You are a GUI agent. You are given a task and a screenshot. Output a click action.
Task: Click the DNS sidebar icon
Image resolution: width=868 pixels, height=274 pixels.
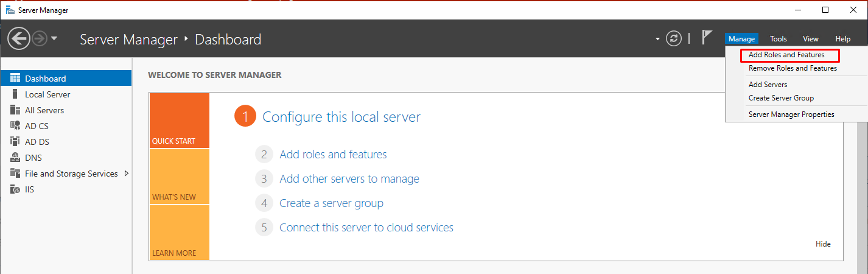[x=15, y=158]
